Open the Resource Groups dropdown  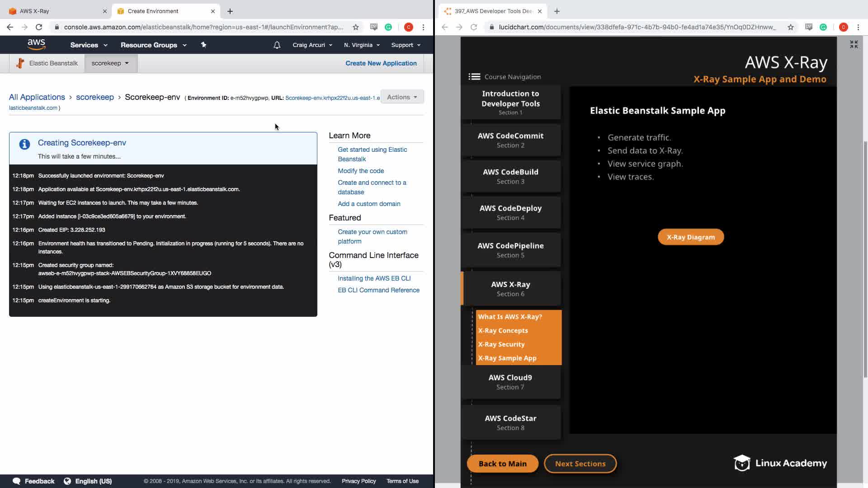click(153, 45)
